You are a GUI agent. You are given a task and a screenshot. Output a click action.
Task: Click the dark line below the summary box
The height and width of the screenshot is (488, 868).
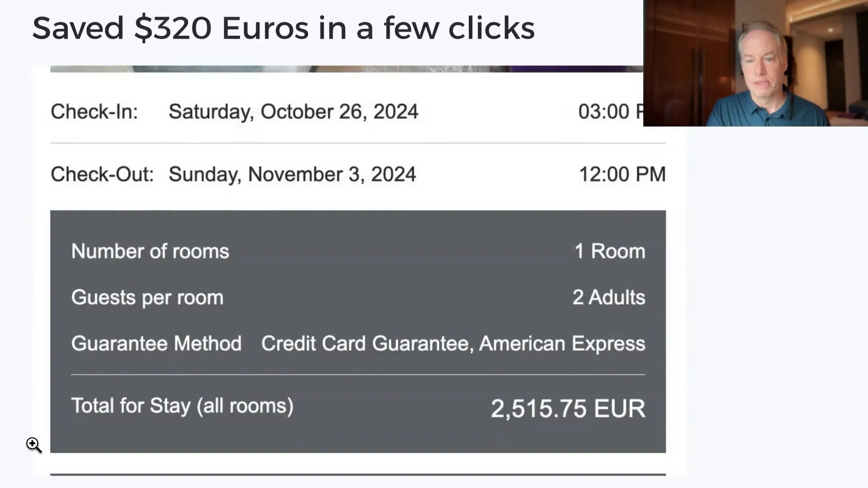357,474
